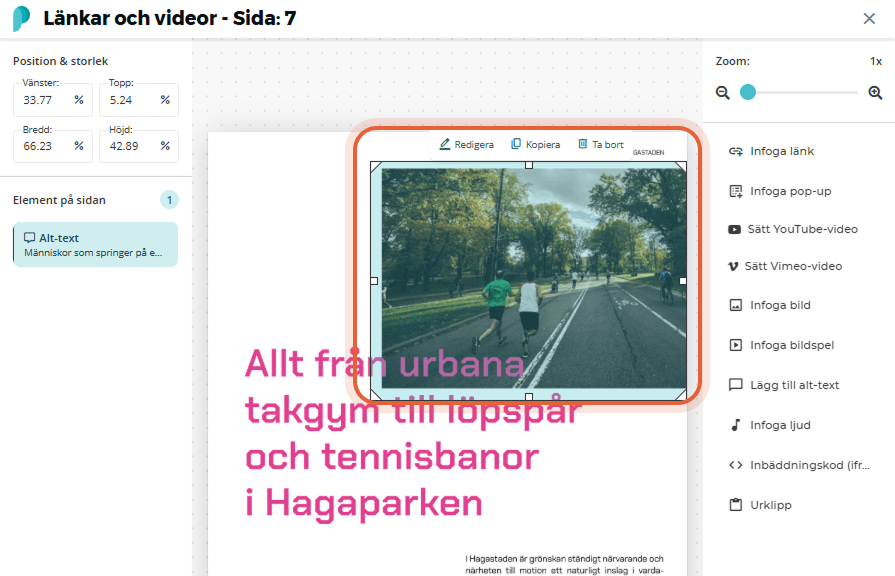The height and width of the screenshot is (576, 895).
Task: Click the Bredd size field
Action: click(x=53, y=146)
